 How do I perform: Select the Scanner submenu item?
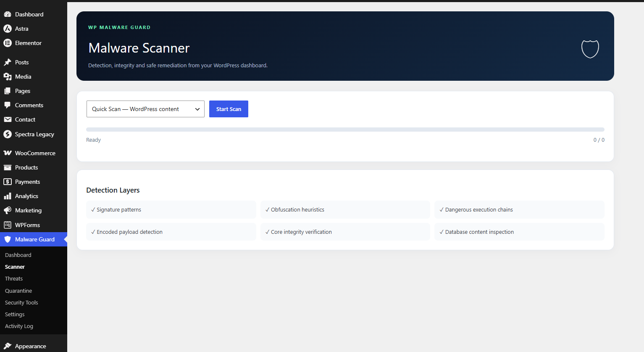[x=15, y=267]
